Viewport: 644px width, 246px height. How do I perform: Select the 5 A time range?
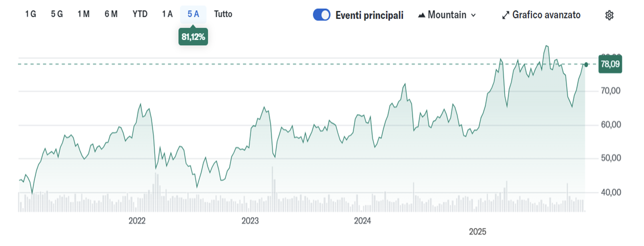193,14
